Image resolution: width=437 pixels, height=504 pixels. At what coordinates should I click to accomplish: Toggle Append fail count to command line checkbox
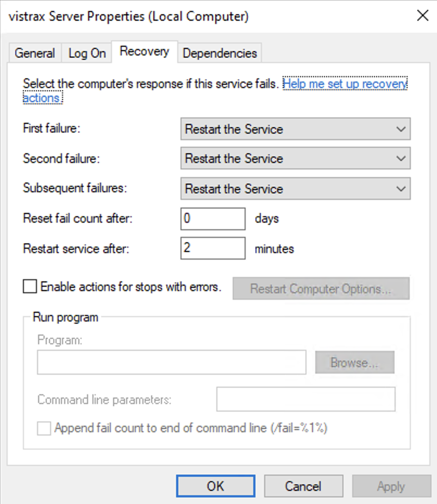(44, 429)
